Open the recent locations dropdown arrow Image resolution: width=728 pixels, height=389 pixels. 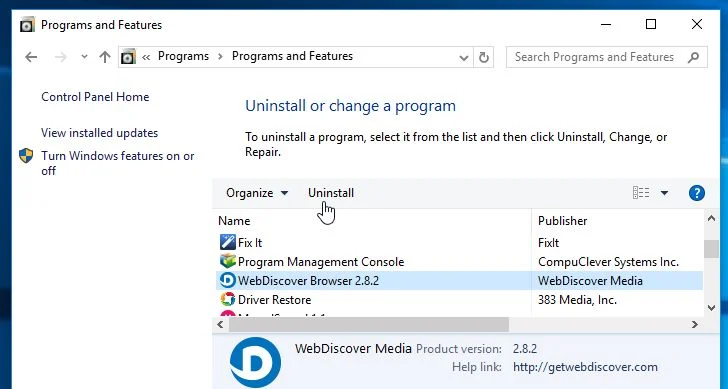coord(84,57)
